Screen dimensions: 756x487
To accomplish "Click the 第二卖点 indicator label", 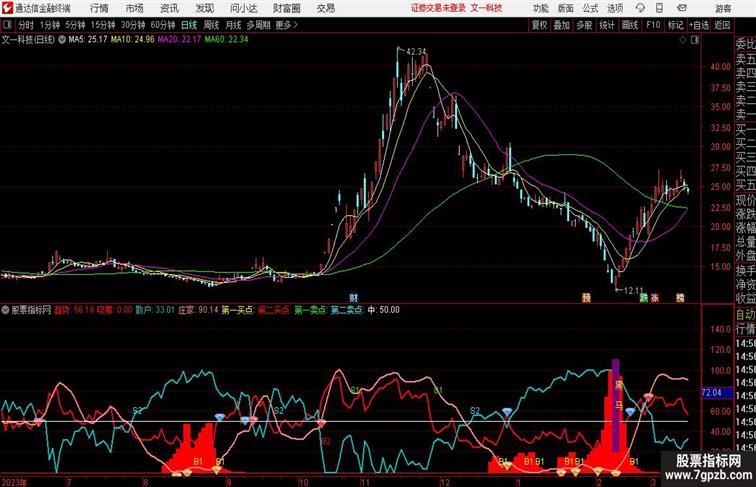I will click(347, 310).
